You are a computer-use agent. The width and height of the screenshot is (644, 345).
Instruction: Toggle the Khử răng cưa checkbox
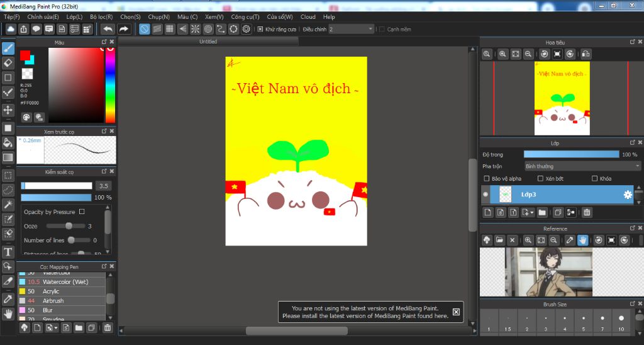(x=260, y=29)
